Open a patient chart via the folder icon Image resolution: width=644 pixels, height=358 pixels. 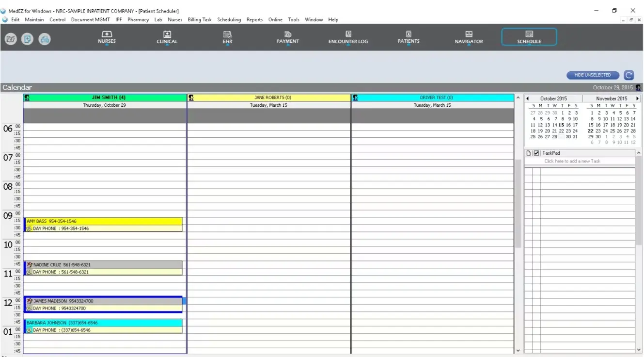(x=10, y=39)
